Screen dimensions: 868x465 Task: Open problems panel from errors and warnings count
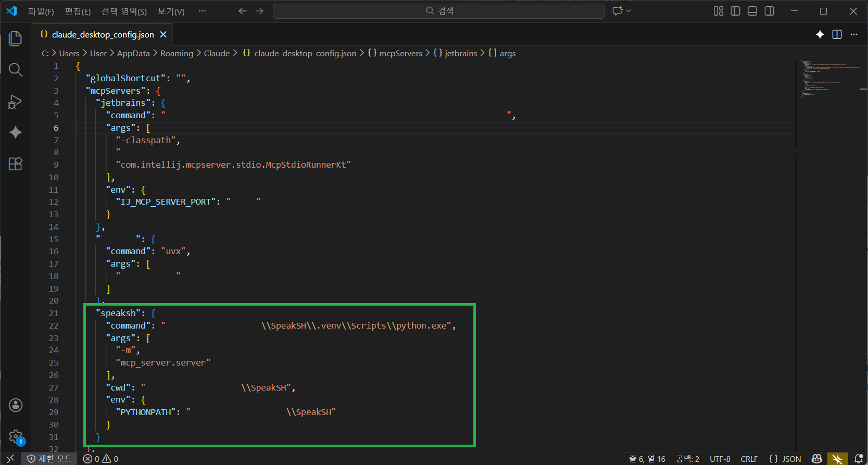tap(101, 459)
